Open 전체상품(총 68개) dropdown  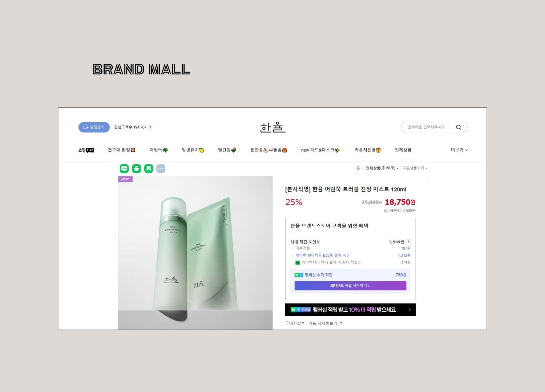[382, 168]
